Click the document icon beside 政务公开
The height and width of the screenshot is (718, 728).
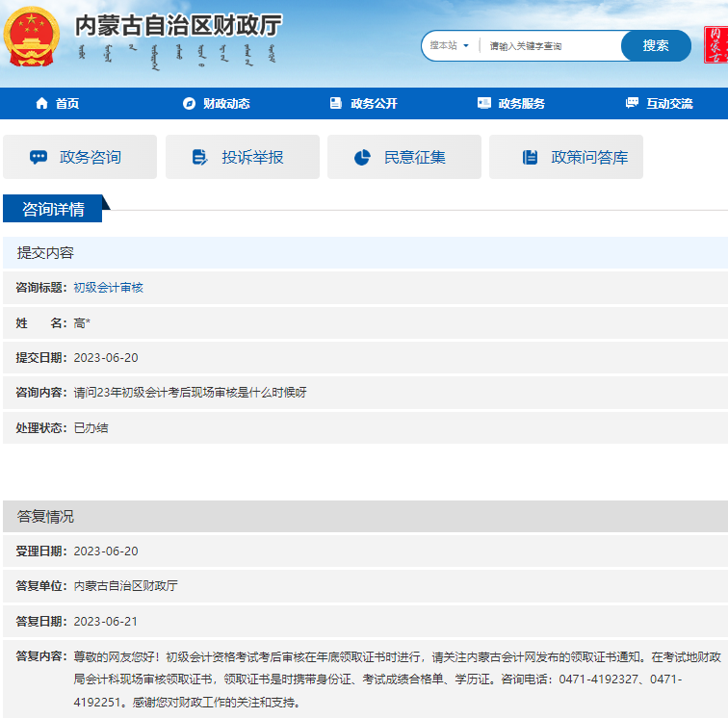[x=336, y=104]
